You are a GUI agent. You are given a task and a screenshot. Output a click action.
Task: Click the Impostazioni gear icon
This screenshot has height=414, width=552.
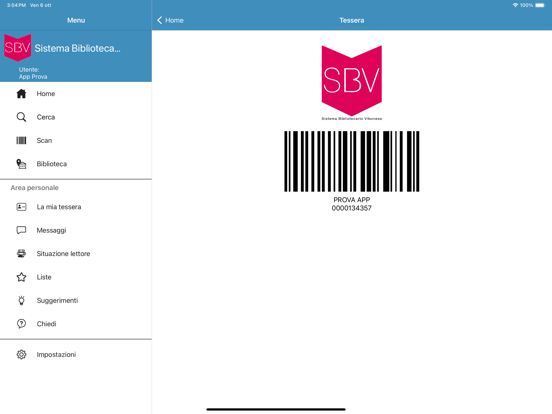click(x=21, y=355)
